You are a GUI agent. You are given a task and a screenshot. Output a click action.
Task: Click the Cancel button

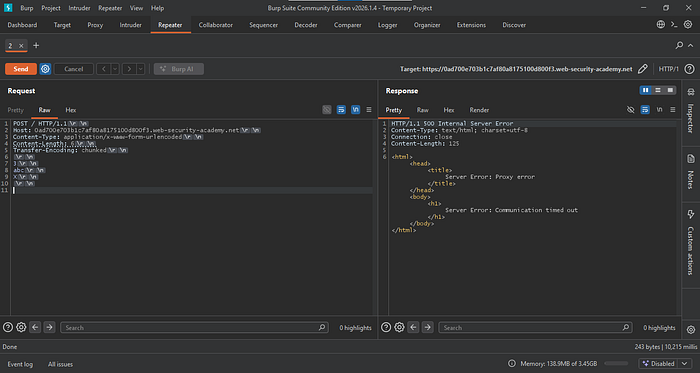pos(74,69)
